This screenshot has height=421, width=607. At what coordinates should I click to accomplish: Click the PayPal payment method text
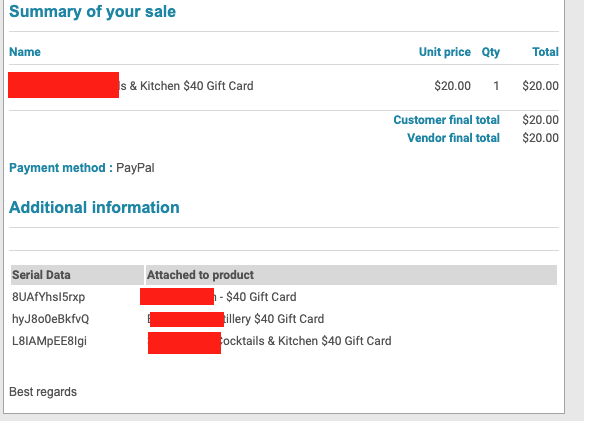[x=135, y=168]
